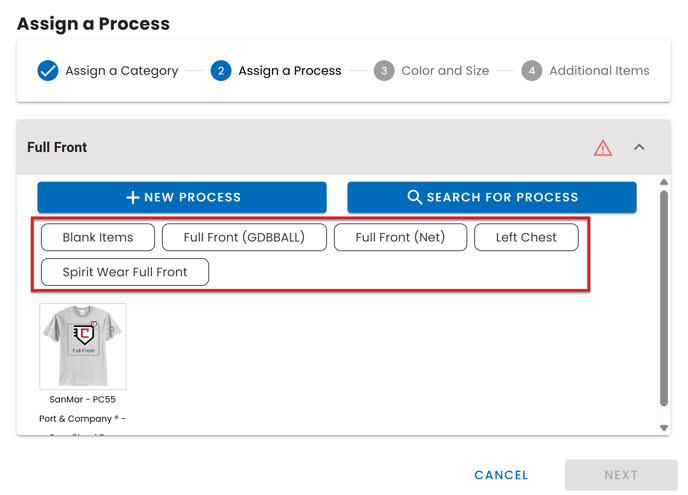Select the SanMar PC55 t-shirt thumbnail
The height and width of the screenshot is (495, 688).
click(x=83, y=346)
